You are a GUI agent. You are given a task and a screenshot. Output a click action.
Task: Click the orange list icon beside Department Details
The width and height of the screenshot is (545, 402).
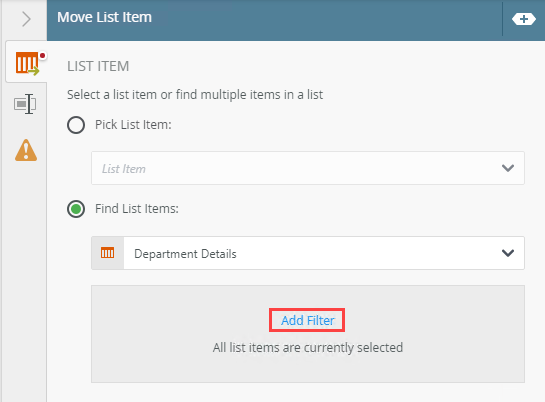(107, 253)
